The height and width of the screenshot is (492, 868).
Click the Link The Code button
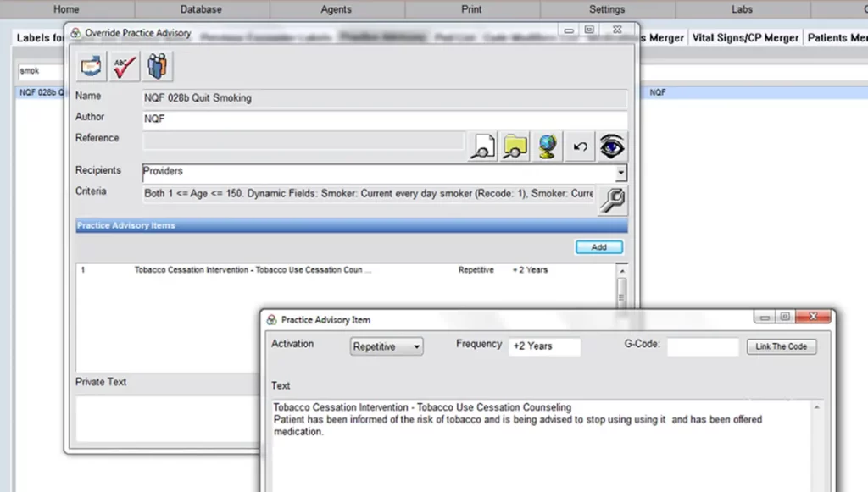780,346
